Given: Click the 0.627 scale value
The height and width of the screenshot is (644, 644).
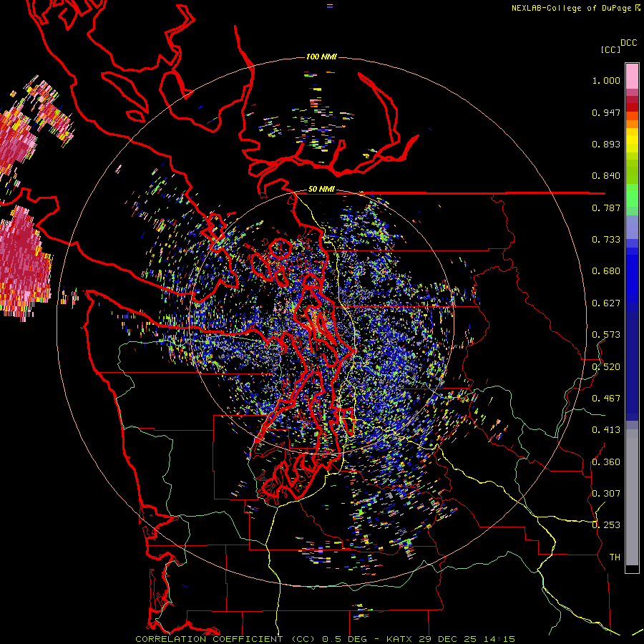Looking at the screenshot, I should click(606, 303).
